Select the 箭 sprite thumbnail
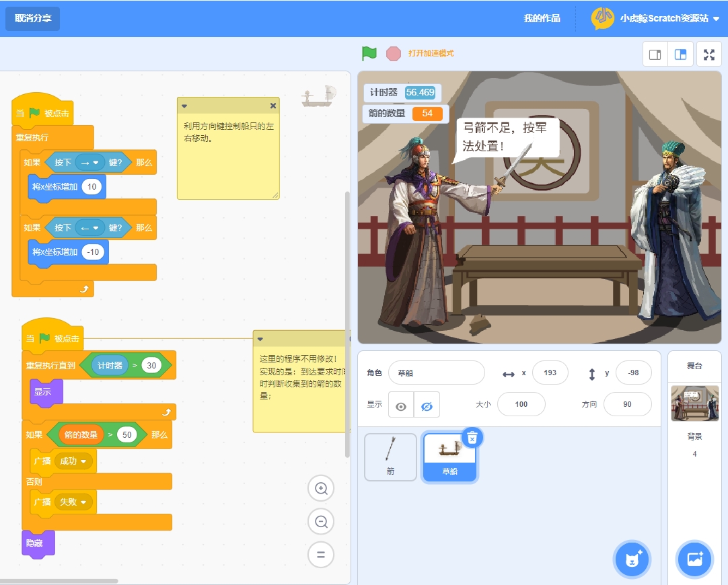Screen dimensions: 728x585 click(390, 457)
